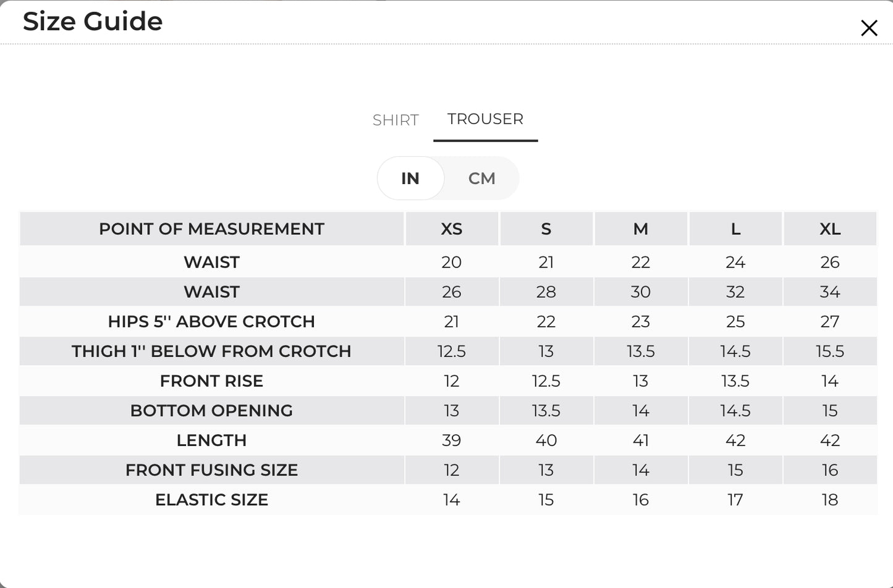Viewport: 893px width, 588px height.
Task: Select the HIPS 5'' ABOVE CROTCH row label
Action: (x=211, y=322)
